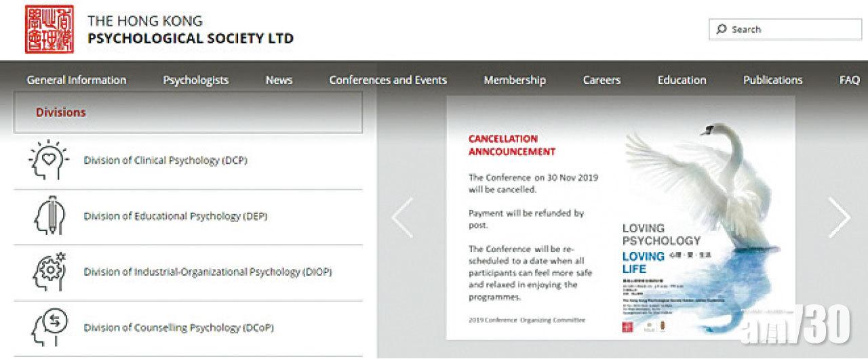Expand the Publications menu

click(x=772, y=80)
